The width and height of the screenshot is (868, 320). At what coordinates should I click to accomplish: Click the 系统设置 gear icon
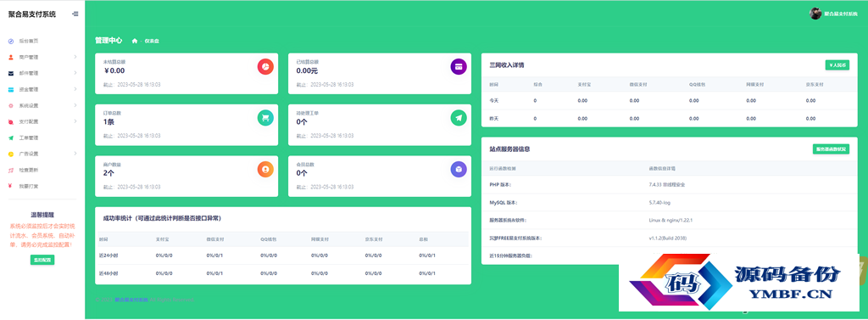tap(11, 105)
